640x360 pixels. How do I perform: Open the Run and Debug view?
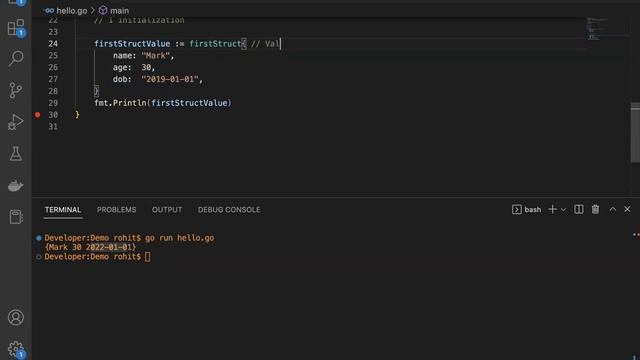(x=16, y=122)
